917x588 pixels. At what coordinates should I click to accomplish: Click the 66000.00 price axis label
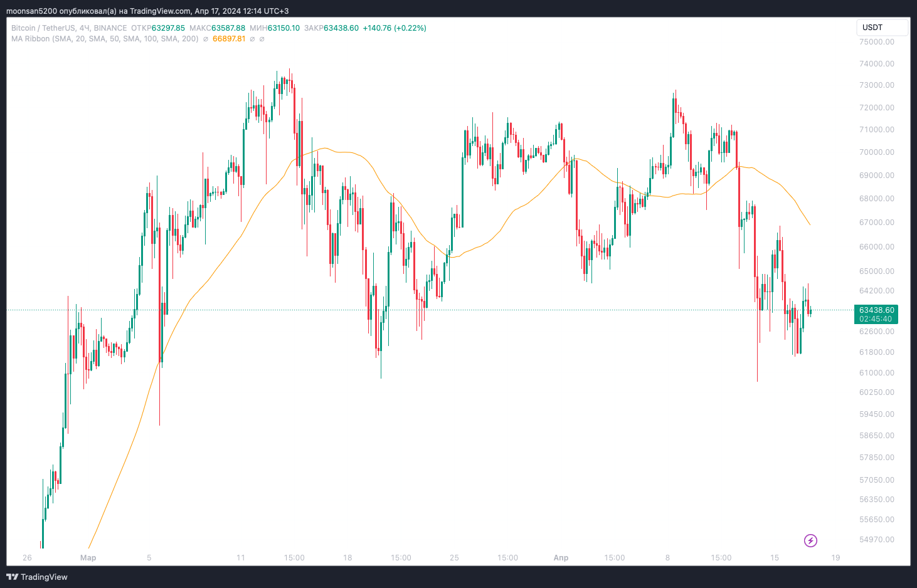(877, 247)
